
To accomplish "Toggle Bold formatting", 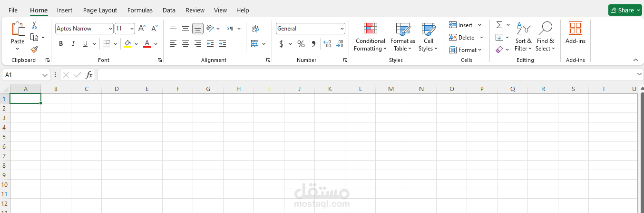I will pyautogui.click(x=61, y=44).
